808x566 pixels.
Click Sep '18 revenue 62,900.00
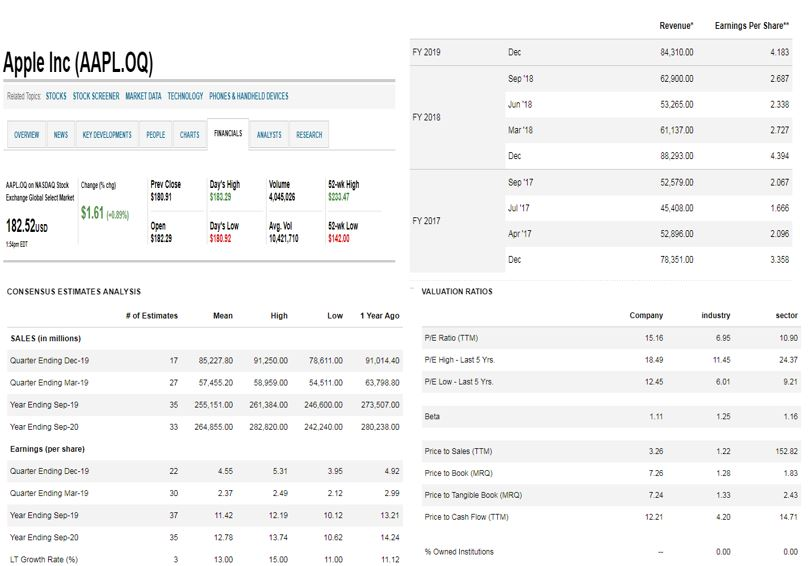pos(677,78)
